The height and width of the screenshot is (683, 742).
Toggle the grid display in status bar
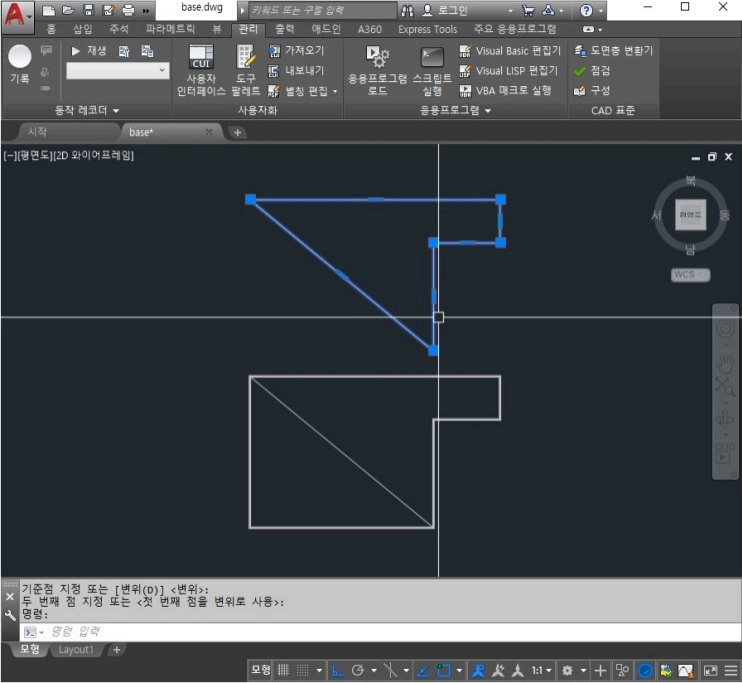(283, 670)
